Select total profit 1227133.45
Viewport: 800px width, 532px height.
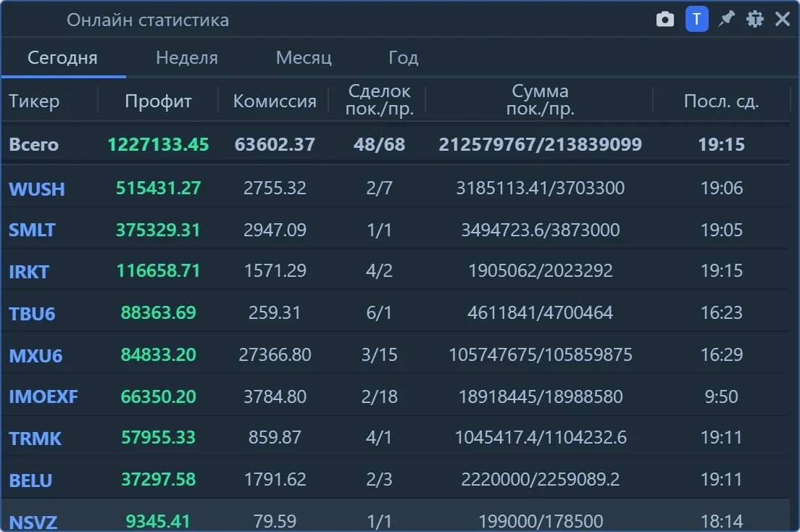[x=158, y=144]
